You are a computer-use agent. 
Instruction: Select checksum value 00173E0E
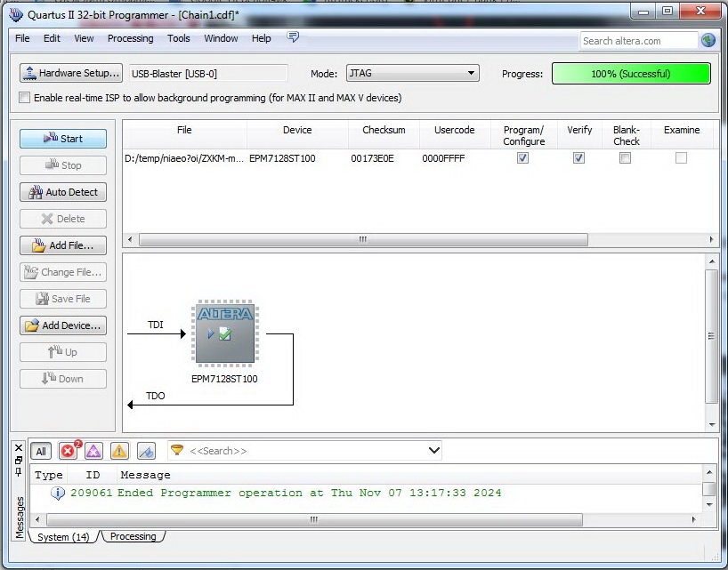pos(372,158)
